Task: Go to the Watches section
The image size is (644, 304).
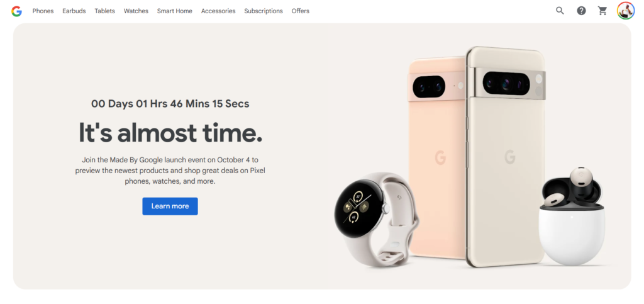Action: (x=136, y=11)
